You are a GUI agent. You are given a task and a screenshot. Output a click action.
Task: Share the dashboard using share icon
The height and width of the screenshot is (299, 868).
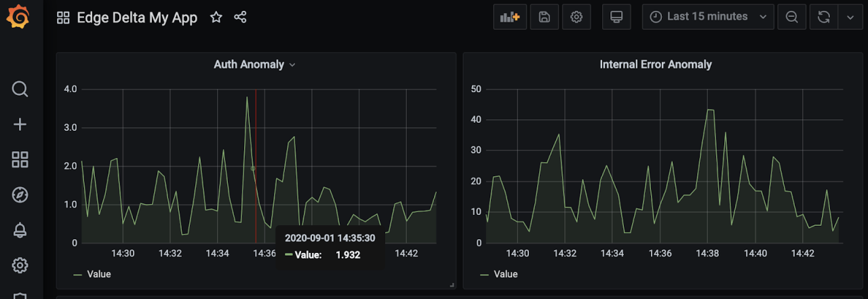tap(240, 18)
